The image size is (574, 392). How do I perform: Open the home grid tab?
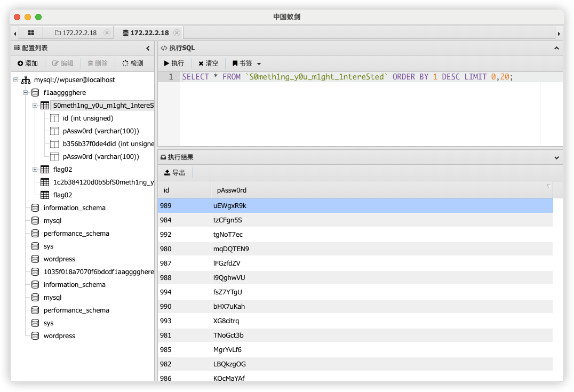[31, 33]
